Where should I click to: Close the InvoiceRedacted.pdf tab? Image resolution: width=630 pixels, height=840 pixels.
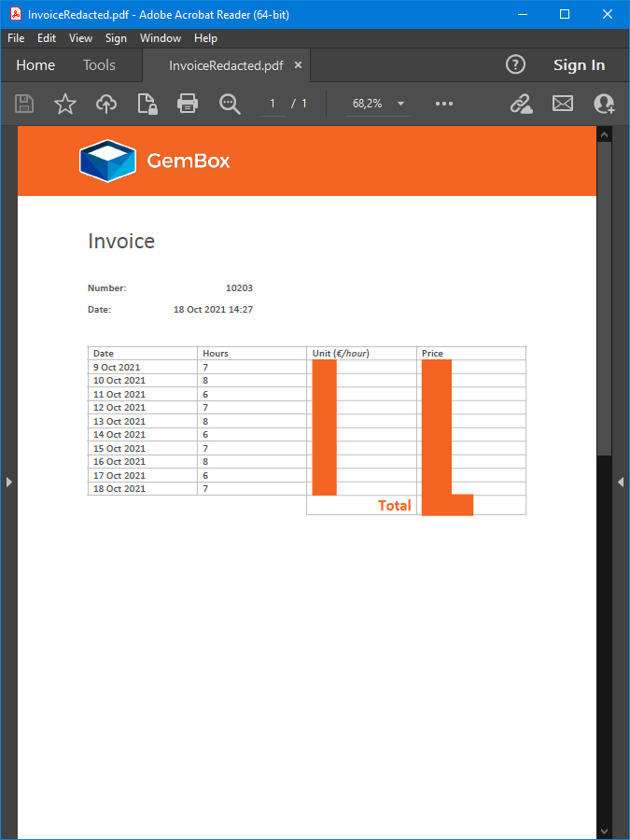click(x=299, y=65)
